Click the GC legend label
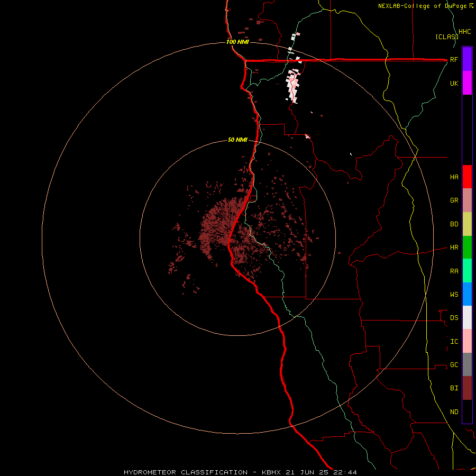476x476 pixels. pos(454,365)
